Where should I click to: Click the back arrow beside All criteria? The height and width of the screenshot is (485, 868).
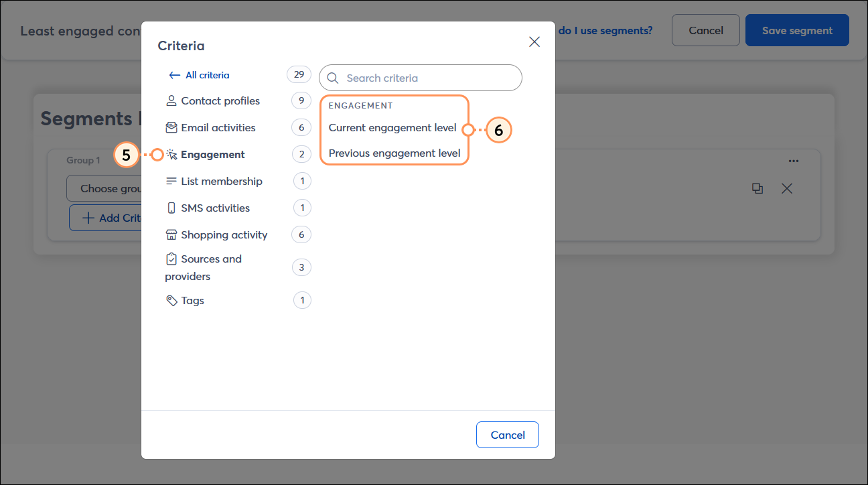(x=175, y=75)
